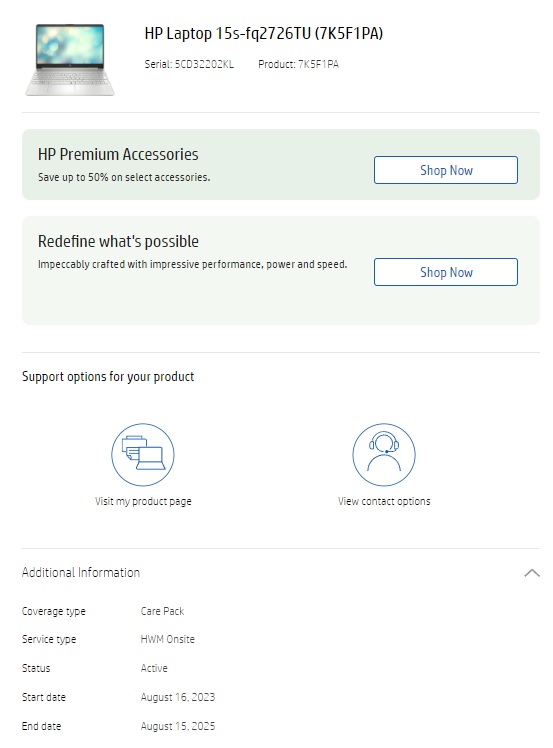This screenshot has width=553, height=748.
Task: Click the HP laptop thumbnail image
Action: (x=70, y=60)
